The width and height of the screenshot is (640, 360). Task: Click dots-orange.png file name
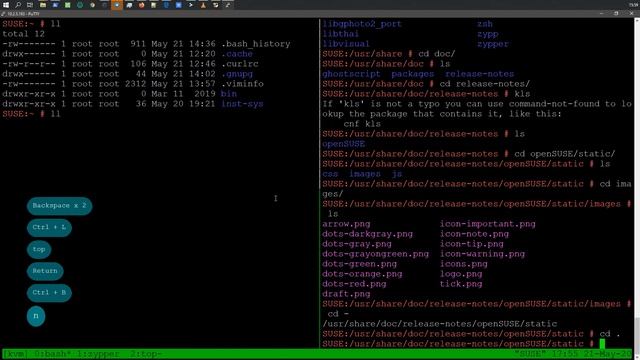(362, 274)
